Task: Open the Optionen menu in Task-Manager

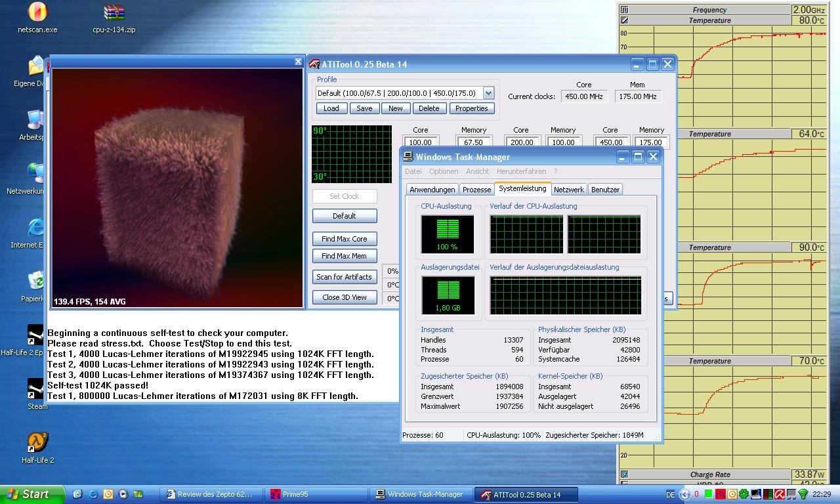Action: pos(444,171)
